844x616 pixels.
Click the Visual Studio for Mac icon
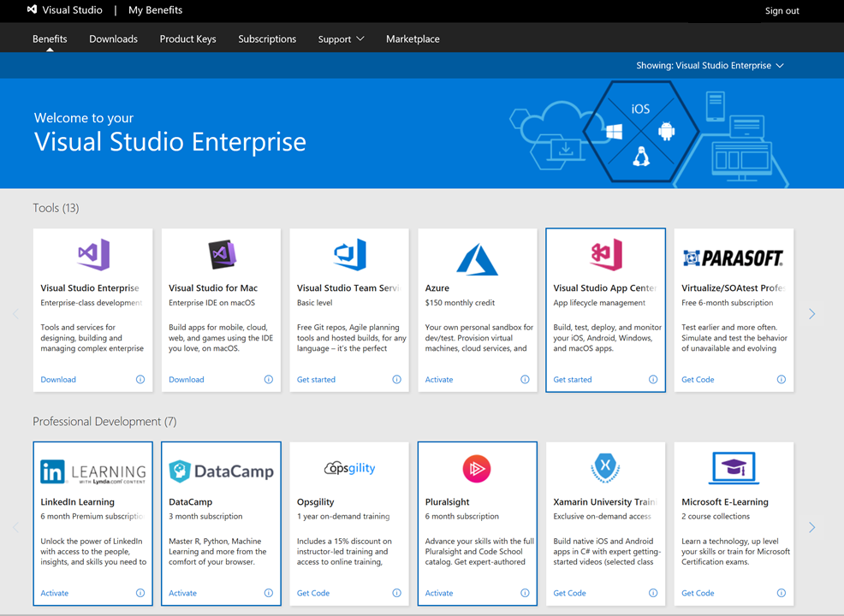pos(223,254)
